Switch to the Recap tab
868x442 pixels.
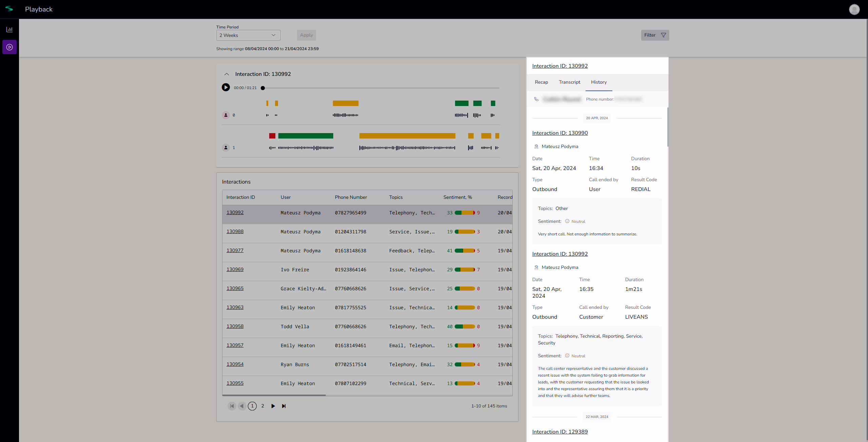[541, 82]
